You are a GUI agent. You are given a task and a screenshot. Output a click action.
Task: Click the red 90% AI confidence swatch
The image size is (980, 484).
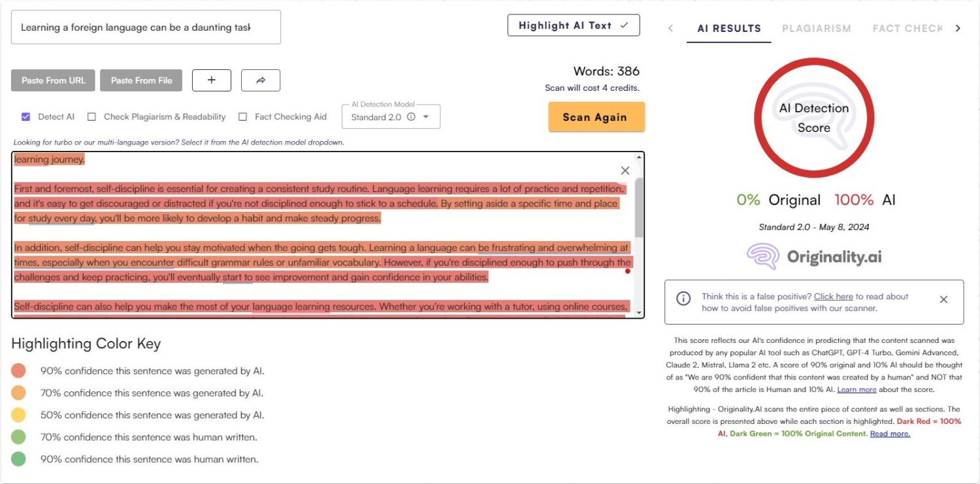18,371
